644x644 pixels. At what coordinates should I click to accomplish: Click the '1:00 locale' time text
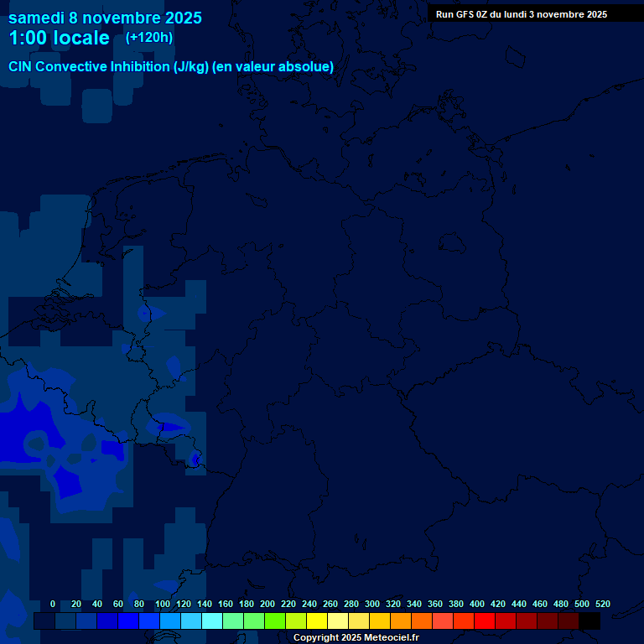click(x=60, y=38)
